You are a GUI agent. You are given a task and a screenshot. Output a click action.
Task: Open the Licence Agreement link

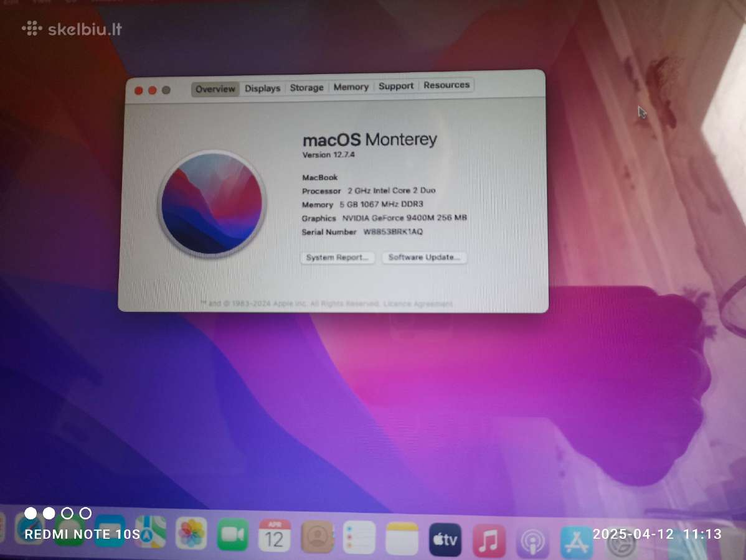[x=418, y=304]
